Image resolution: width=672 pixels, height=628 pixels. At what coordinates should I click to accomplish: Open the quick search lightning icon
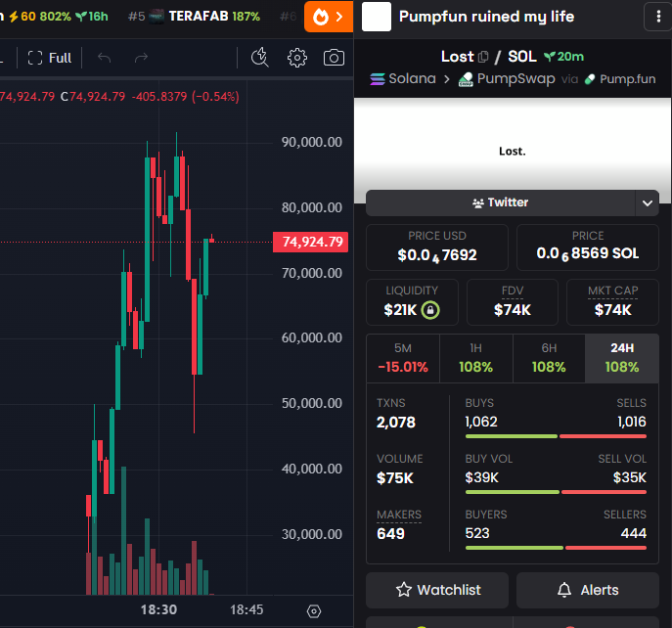(260, 58)
